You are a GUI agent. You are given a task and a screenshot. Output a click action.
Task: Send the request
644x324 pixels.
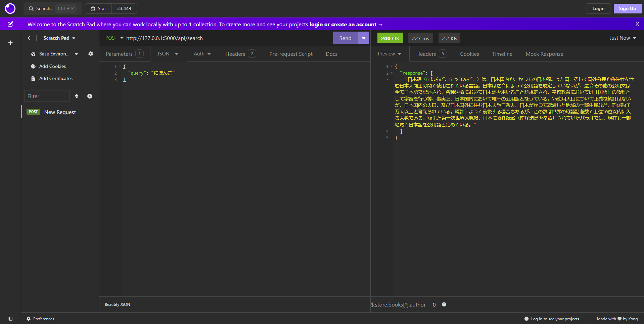coord(346,38)
